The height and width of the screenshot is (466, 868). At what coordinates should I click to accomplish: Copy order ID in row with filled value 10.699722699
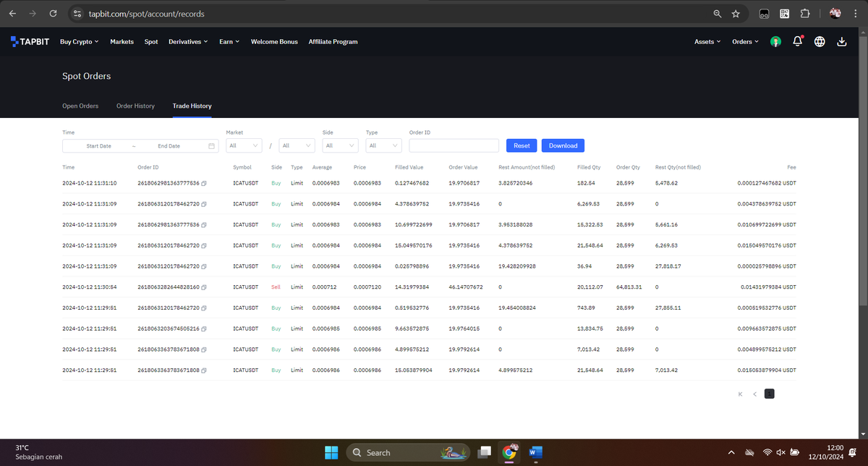coord(205,225)
